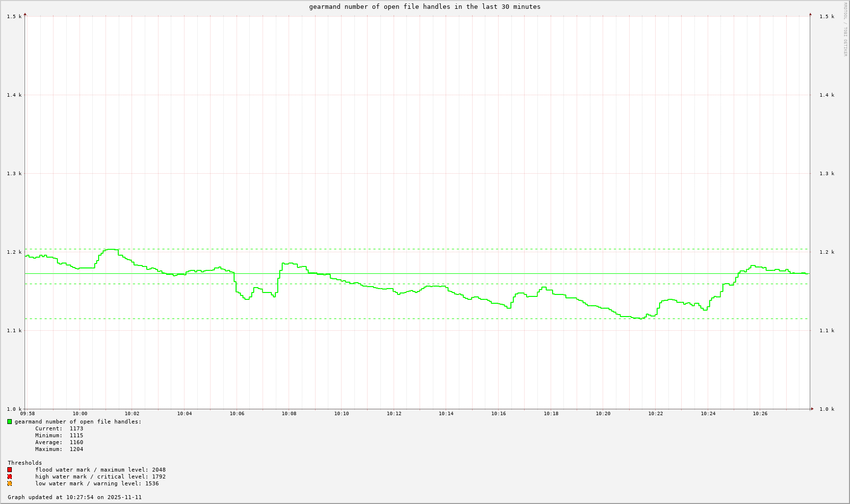Viewport: 850px width, 504px height.
Task: Select the 10:14 time label on x-axis
Action: [x=446, y=414]
